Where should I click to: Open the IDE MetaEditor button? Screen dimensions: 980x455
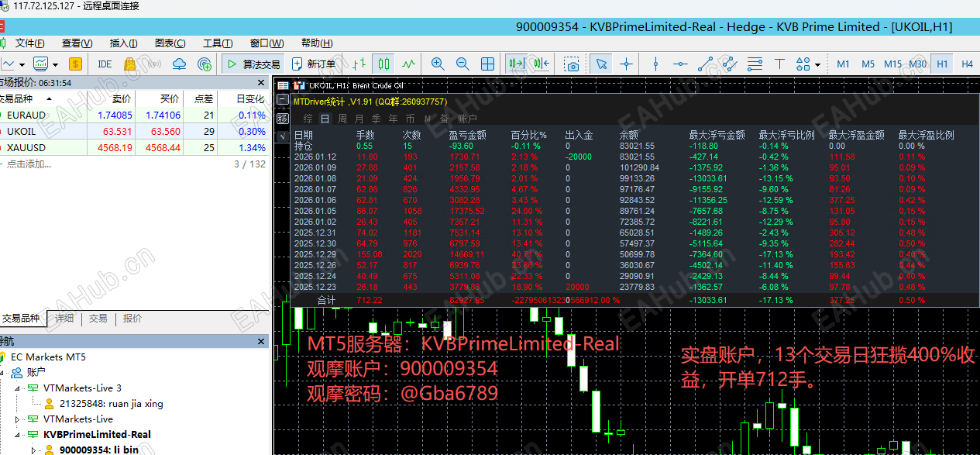pos(105,64)
